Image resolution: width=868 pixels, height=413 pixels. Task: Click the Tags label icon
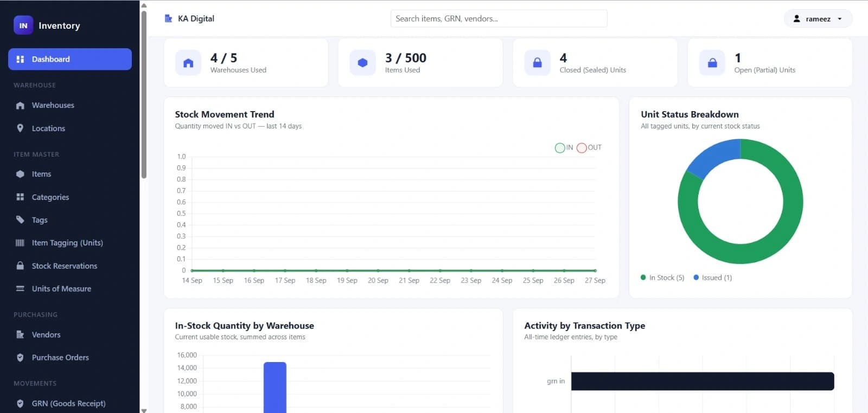coord(20,220)
